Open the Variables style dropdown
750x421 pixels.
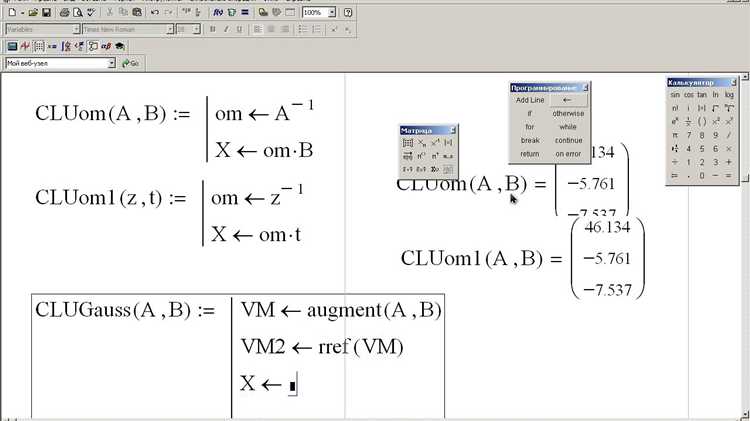click(76, 29)
